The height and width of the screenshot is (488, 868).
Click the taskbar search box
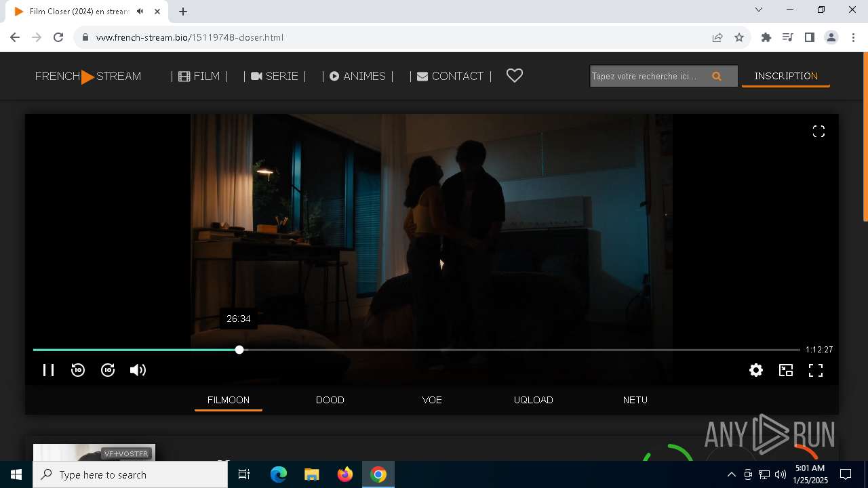pos(130,474)
